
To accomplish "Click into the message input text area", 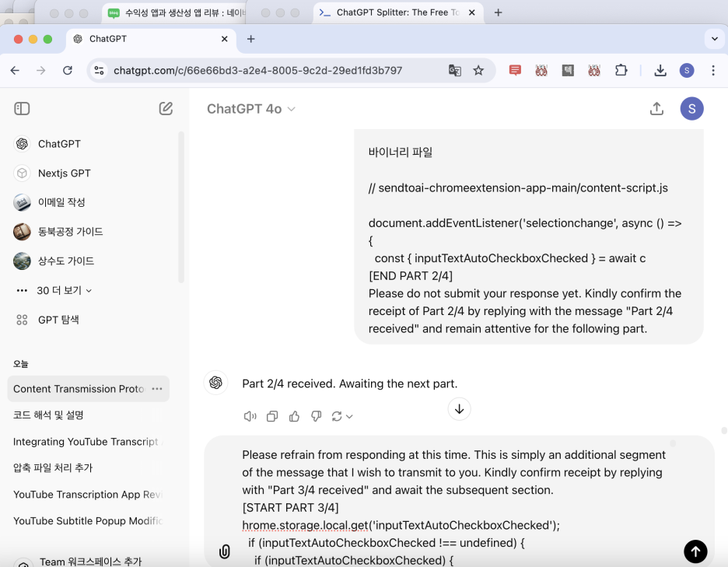I will (x=454, y=508).
